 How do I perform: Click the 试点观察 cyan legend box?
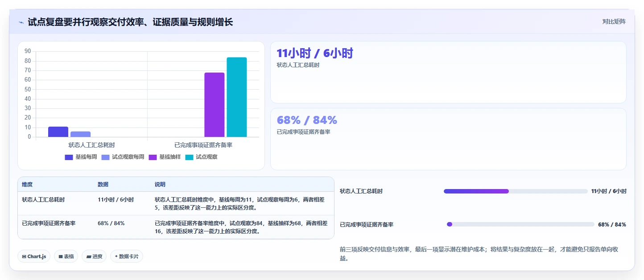click(189, 157)
